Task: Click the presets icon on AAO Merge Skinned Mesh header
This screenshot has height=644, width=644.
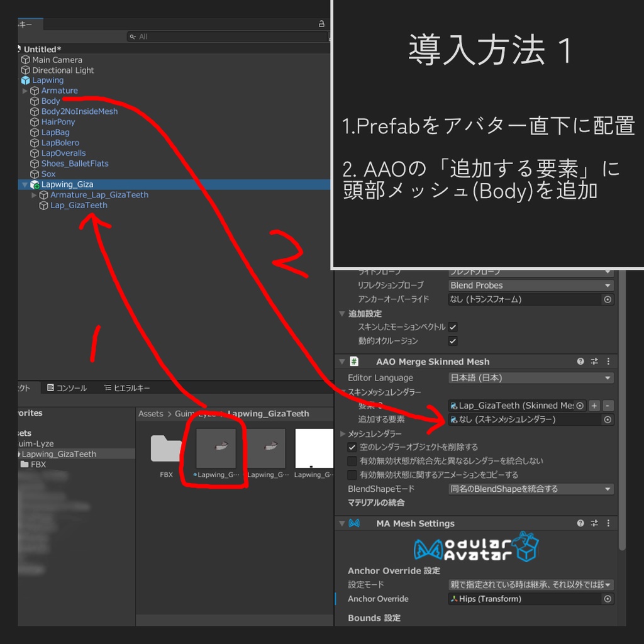Action: tap(594, 361)
